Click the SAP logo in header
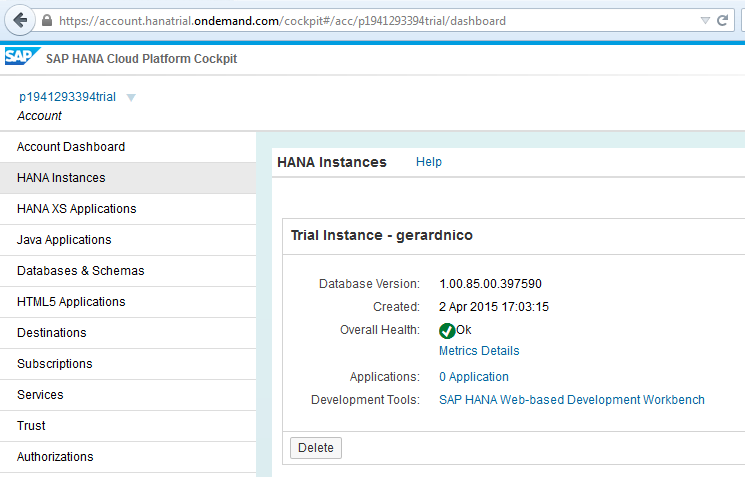 click(x=20, y=58)
